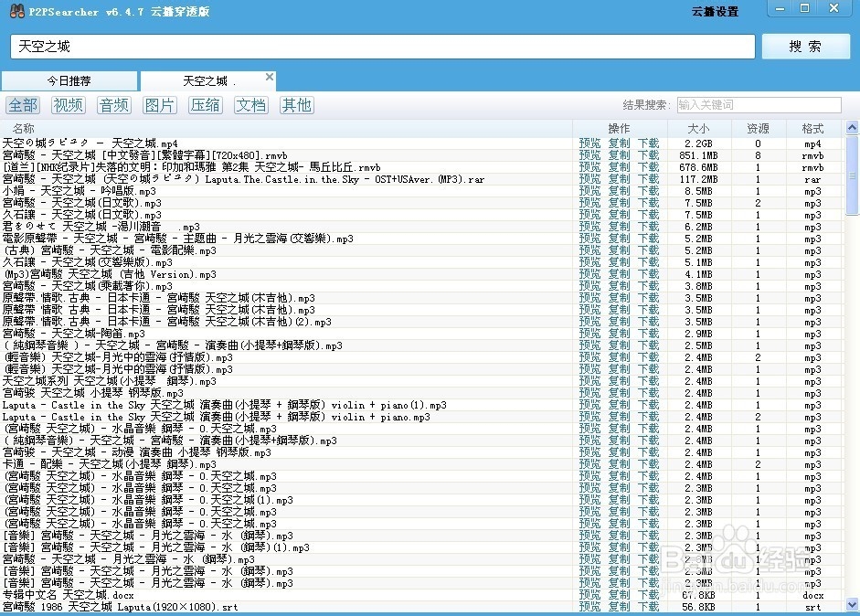Select the 天空之城 results tab

point(208,81)
